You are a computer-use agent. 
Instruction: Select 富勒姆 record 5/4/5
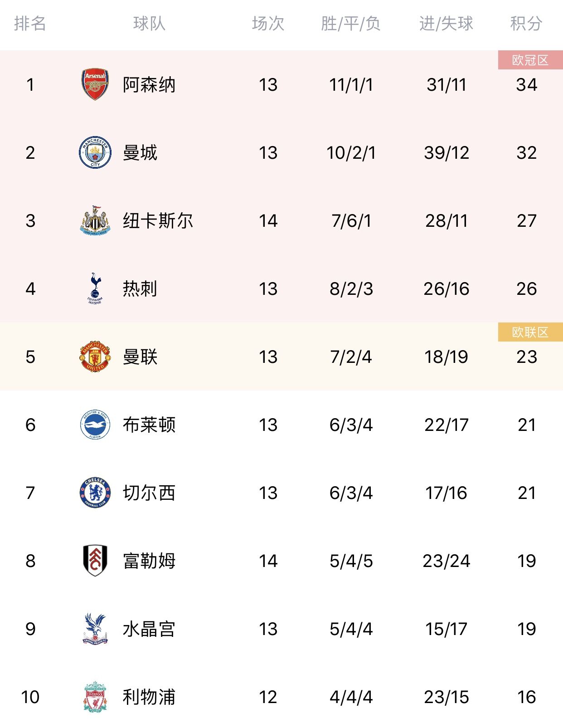(351, 561)
